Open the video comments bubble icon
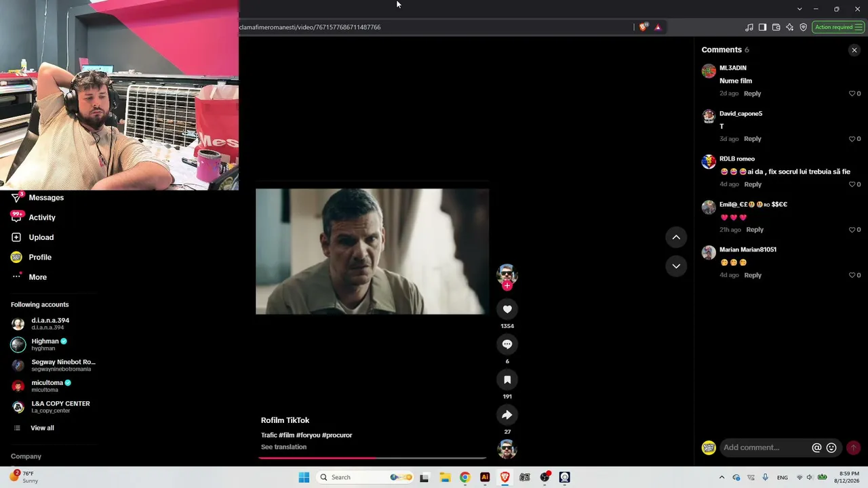 507,344
